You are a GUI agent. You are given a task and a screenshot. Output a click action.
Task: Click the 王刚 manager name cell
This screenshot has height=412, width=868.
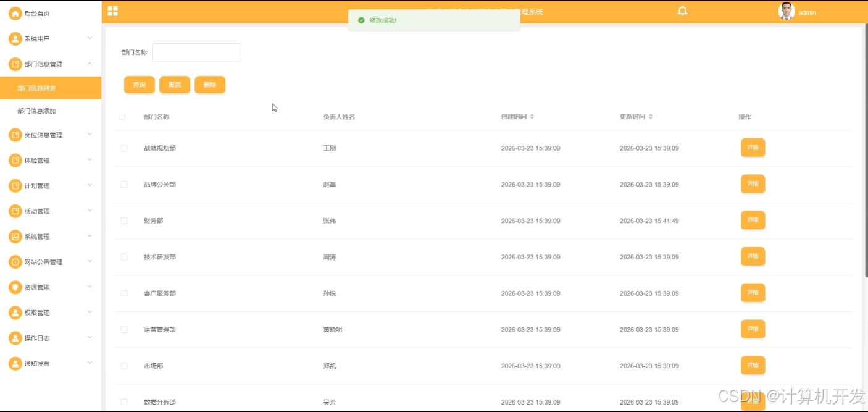pos(330,148)
